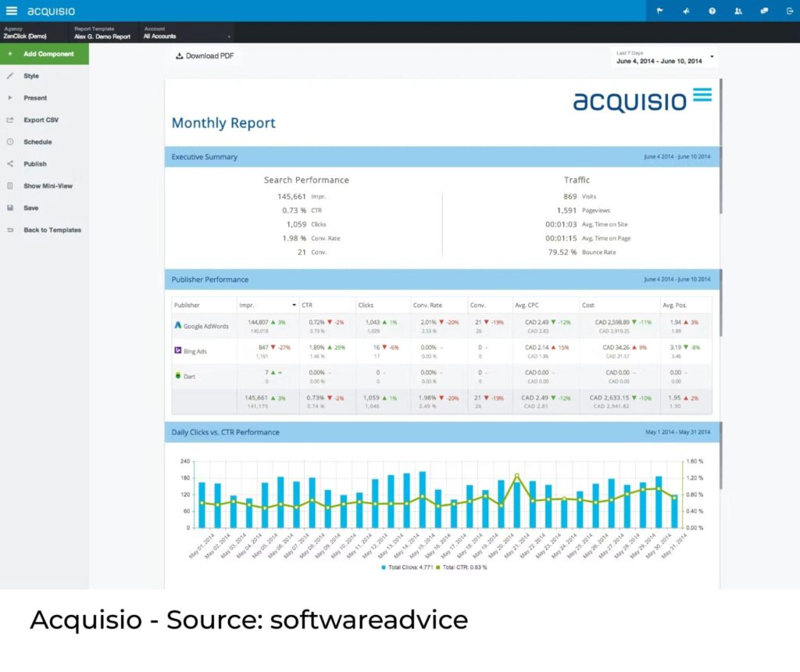Click the Dart row label
800x672 pixels.
[x=189, y=376]
